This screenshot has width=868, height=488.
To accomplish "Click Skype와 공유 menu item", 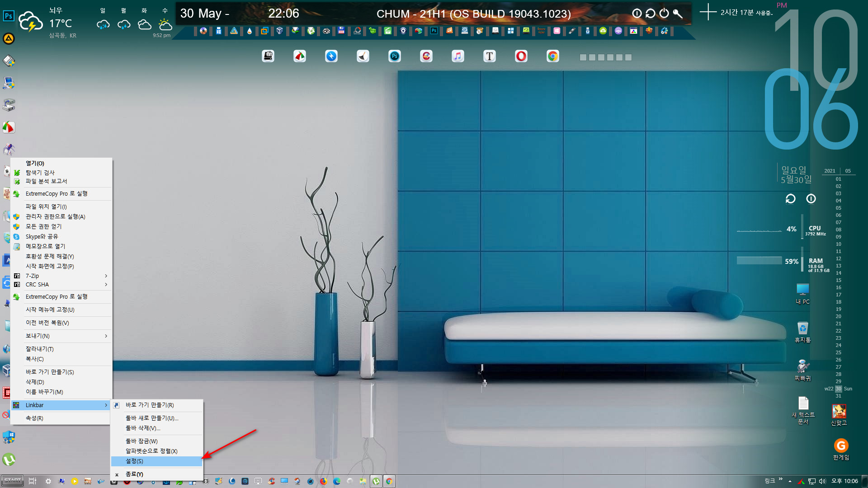I will point(61,236).
